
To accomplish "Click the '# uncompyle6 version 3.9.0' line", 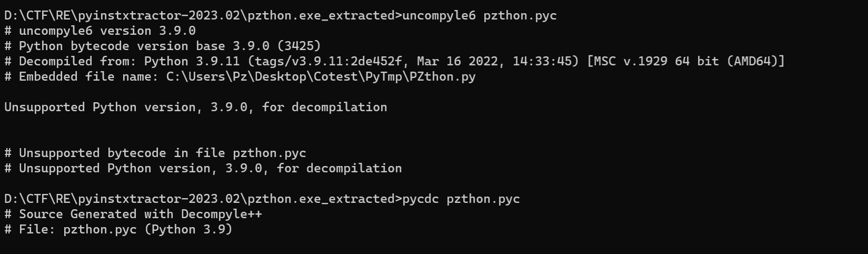I will pyautogui.click(x=100, y=31).
